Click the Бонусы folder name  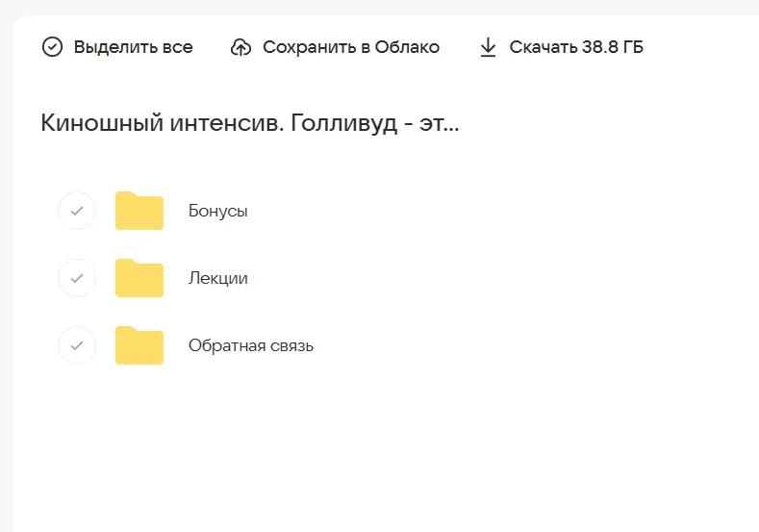(218, 211)
